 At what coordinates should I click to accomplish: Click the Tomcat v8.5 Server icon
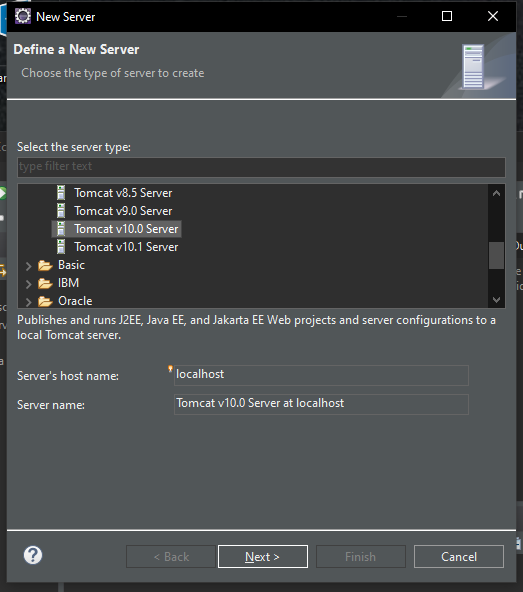(61, 193)
